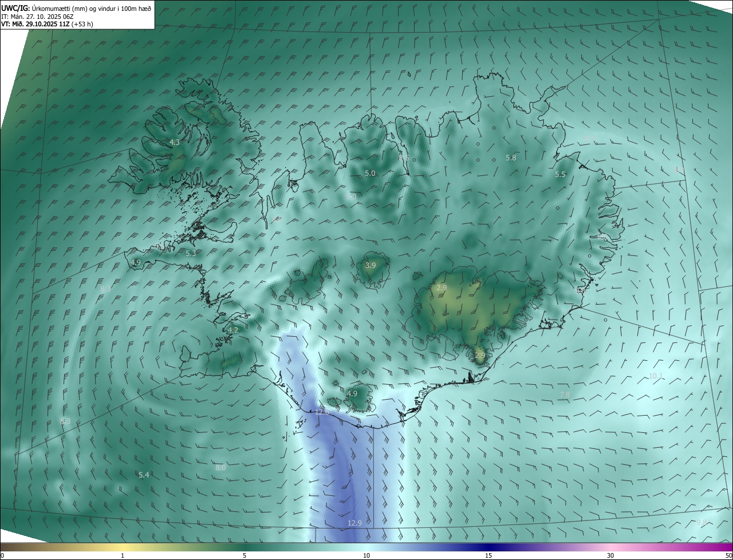The height and width of the screenshot is (560, 733).
Task: Pick the 15 tick on the colour scale
Action: click(x=488, y=555)
